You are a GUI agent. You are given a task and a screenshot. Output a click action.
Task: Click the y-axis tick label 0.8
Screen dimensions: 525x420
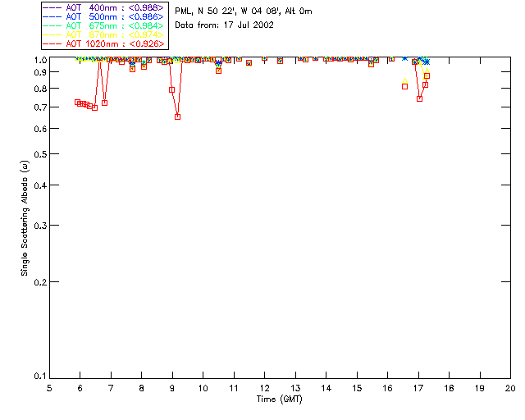[x=40, y=89]
